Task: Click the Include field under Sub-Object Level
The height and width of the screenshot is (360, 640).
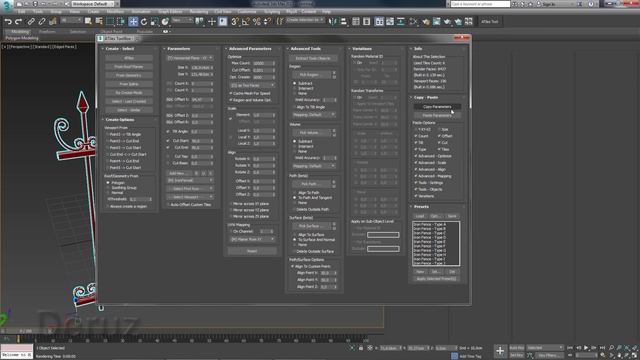Action: pyautogui.click(x=383, y=235)
